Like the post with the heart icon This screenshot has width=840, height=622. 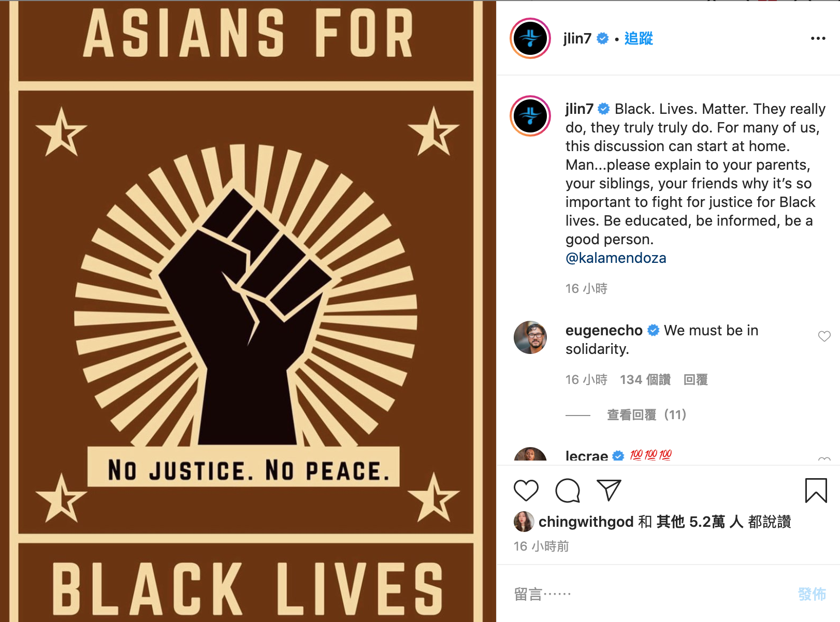pos(526,490)
